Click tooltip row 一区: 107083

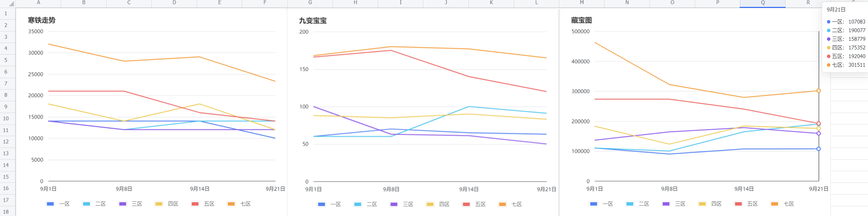[846, 22]
